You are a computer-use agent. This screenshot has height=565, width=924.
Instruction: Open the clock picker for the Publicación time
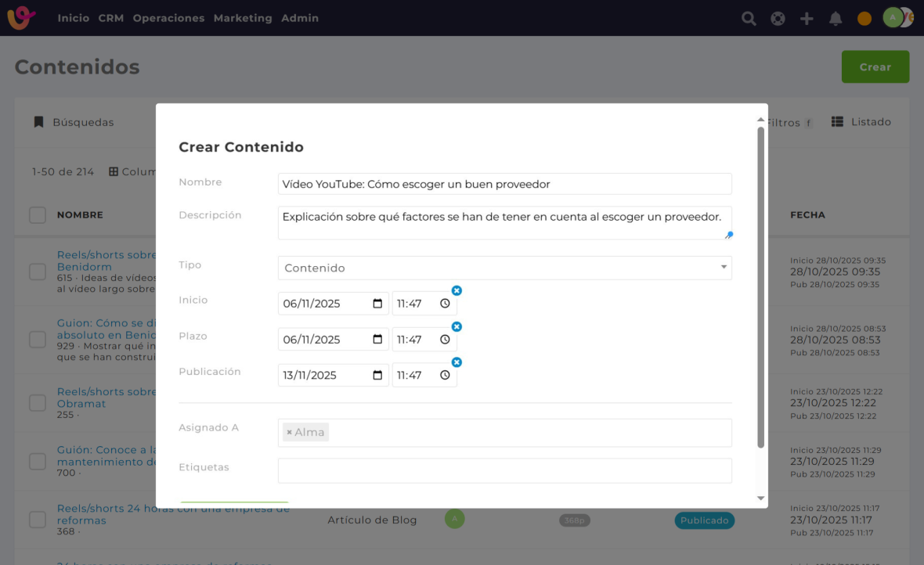pyautogui.click(x=445, y=375)
